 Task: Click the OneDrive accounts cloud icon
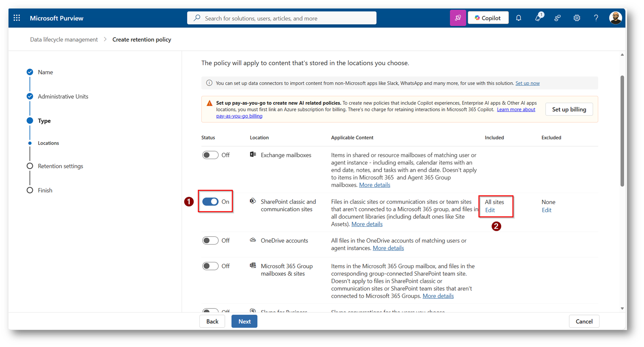[x=253, y=240]
